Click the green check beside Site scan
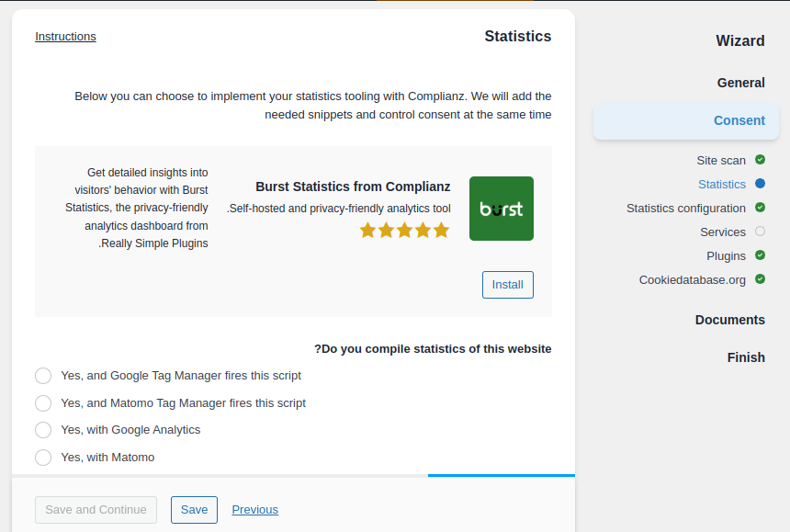Screen dimensions: 790x532 pos(760,160)
